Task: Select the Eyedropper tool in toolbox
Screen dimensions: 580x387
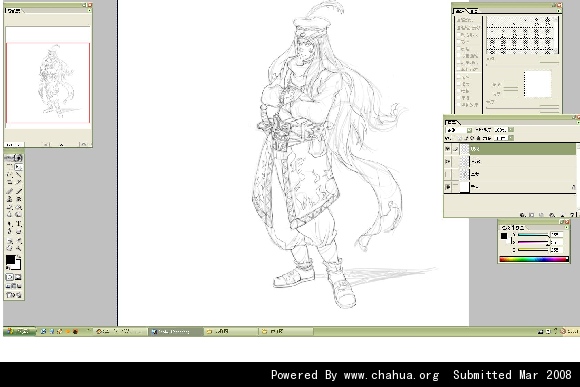Action: [x=18, y=241]
